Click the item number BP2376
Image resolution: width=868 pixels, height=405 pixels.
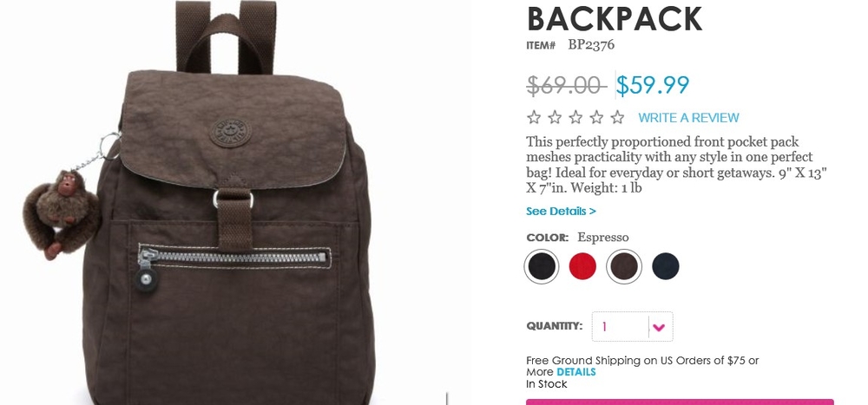591,45
